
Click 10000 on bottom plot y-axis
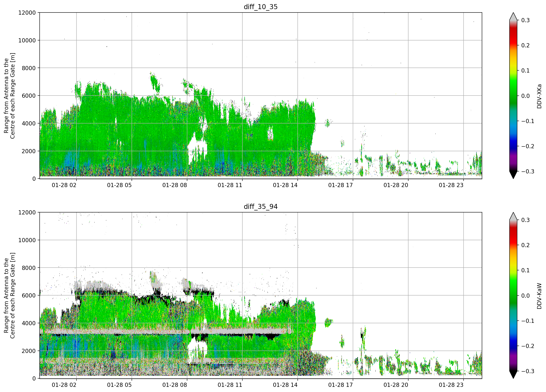tap(27, 240)
